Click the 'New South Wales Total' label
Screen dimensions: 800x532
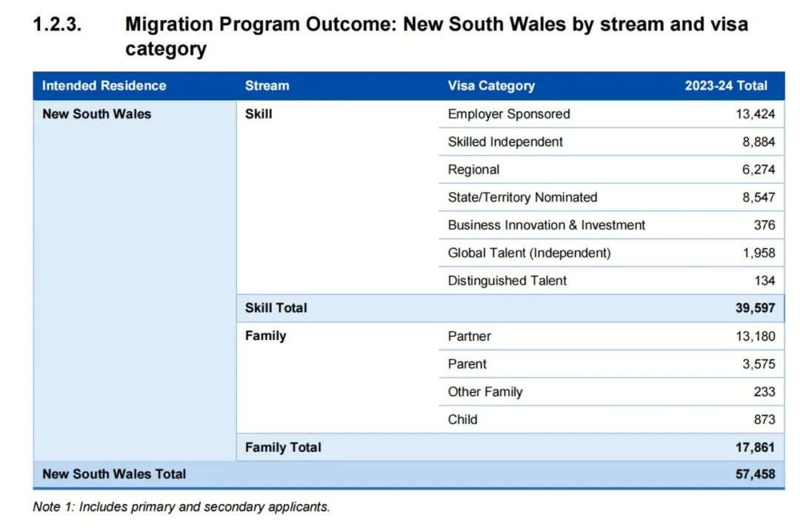[x=114, y=473]
